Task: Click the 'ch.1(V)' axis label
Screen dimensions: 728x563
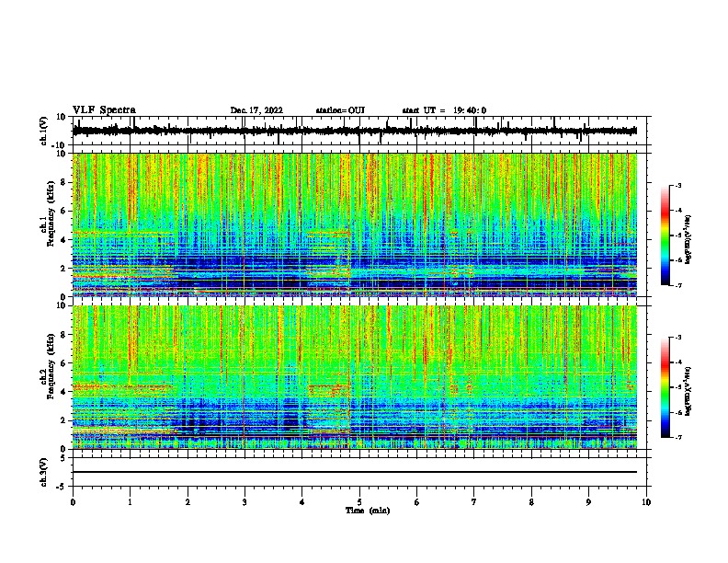Action: [44, 131]
